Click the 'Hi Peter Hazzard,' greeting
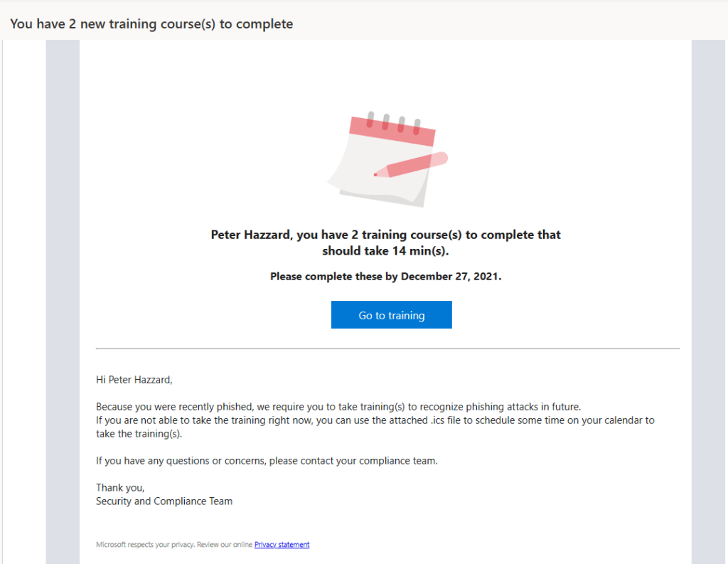 click(x=134, y=380)
